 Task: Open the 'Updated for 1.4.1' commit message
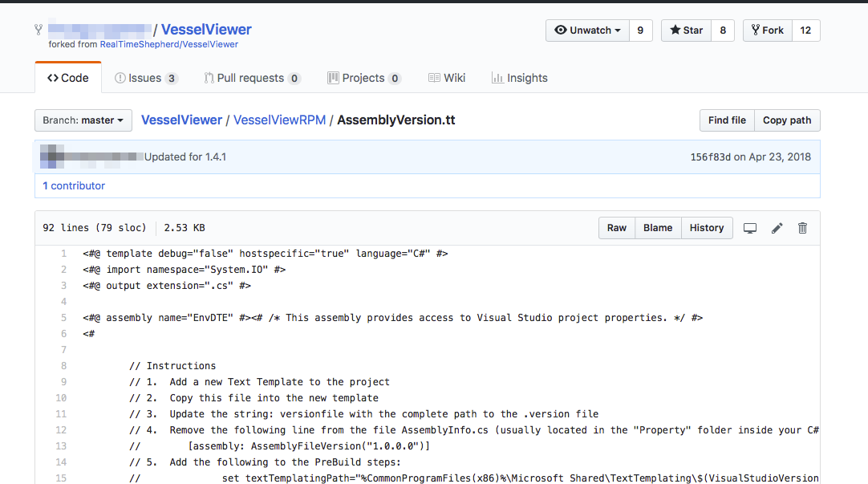click(x=185, y=157)
